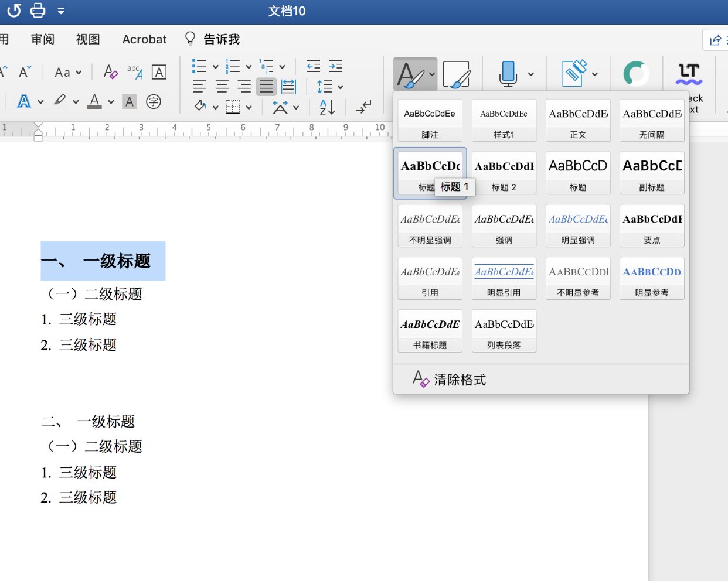Click the decrease indent icon
The height and width of the screenshot is (581, 728).
pyautogui.click(x=314, y=66)
